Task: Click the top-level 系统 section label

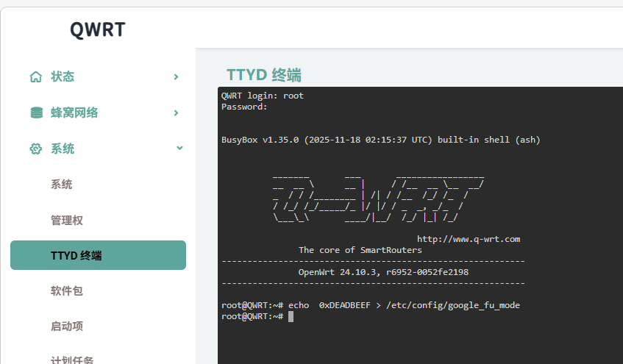Action: (x=63, y=149)
